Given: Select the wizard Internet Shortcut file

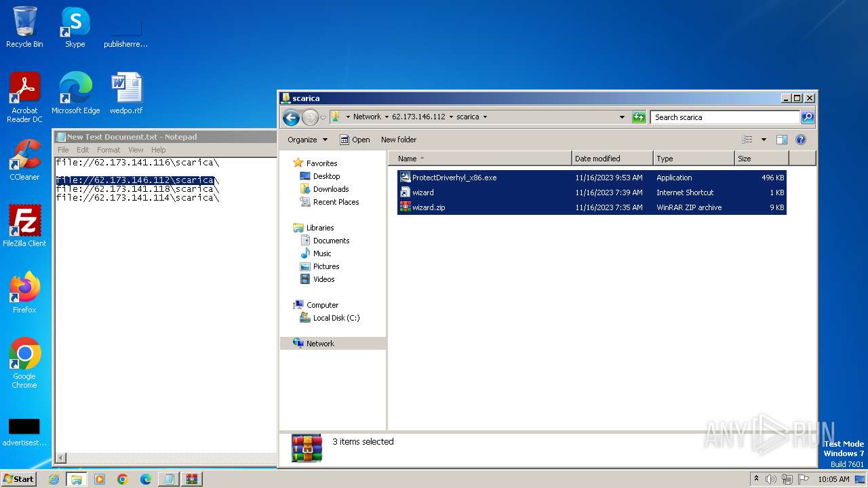Looking at the screenshot, I should [x=591, y=192].
